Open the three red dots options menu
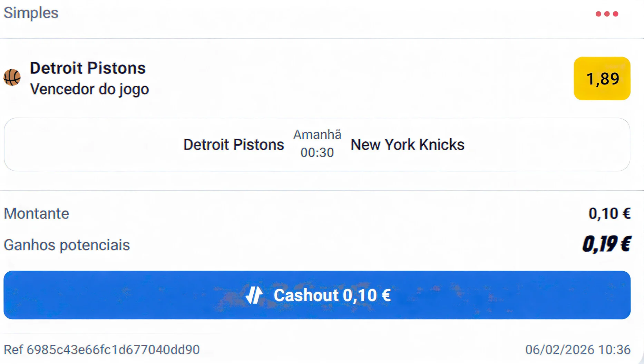The image size is (644, 364). [x=607, y=14]
